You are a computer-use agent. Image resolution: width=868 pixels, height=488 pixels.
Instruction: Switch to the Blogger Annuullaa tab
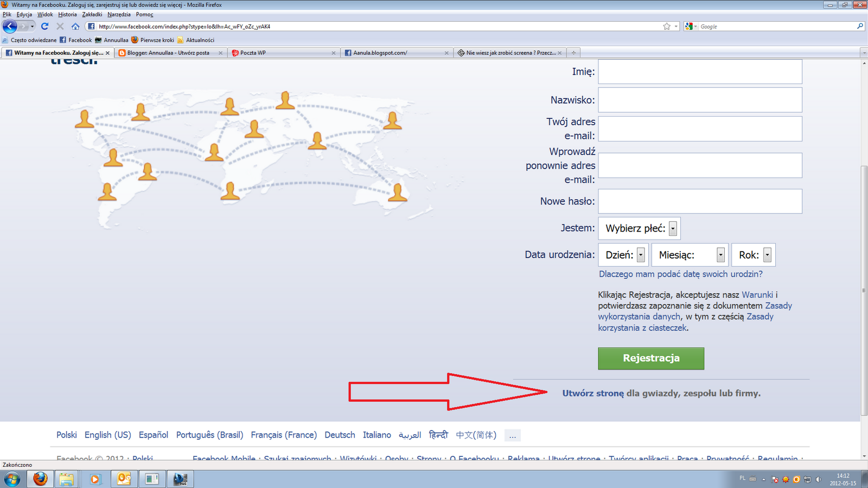pos(171,53)
